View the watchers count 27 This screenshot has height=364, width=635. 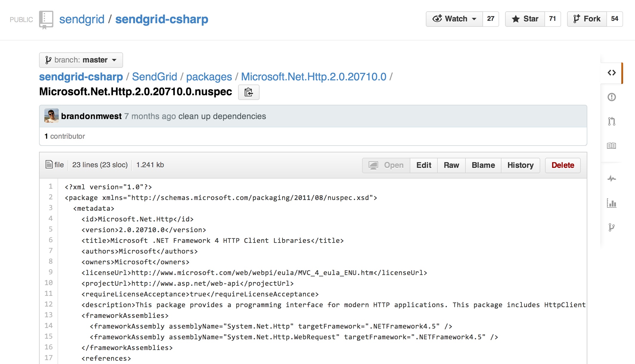tap(490, 19)
